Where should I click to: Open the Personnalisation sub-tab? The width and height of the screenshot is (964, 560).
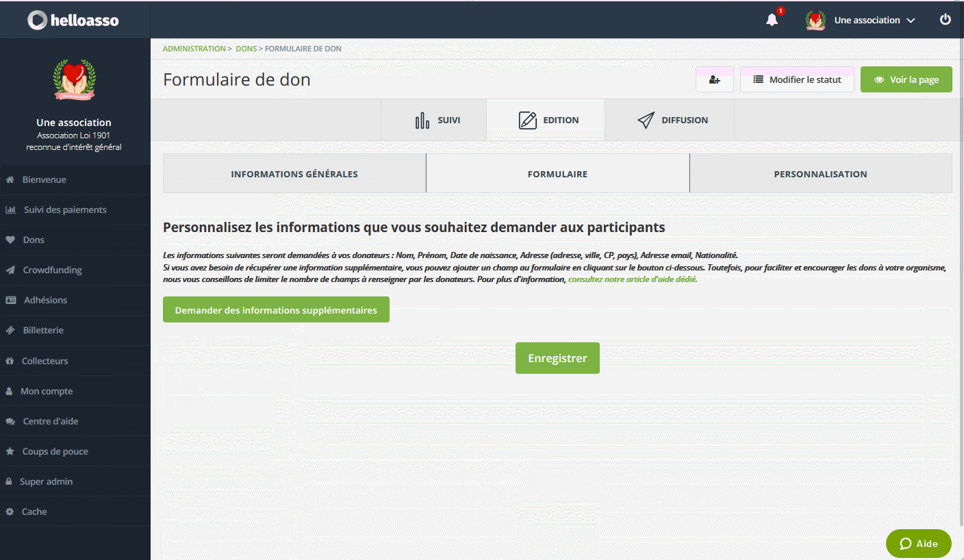click(820, 173)
